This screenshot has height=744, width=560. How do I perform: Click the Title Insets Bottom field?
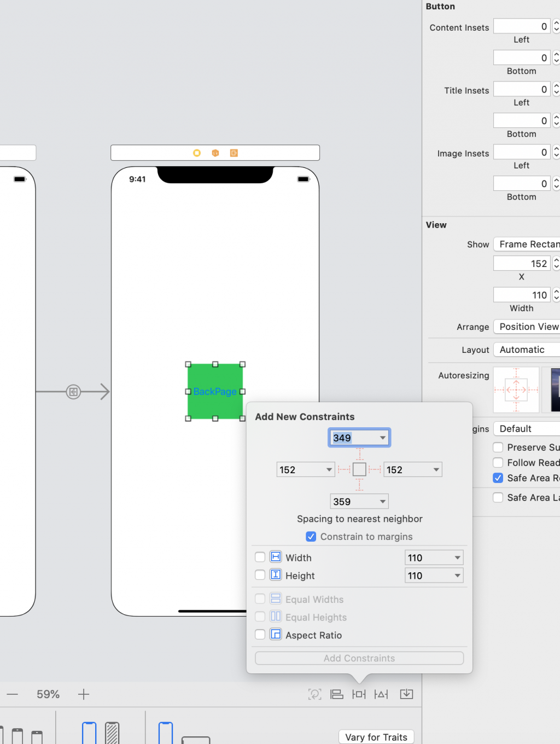click(x=522, y=120)
